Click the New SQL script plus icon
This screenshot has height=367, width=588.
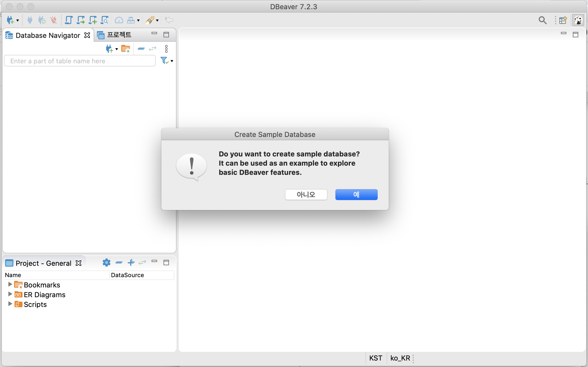point(93,20)
